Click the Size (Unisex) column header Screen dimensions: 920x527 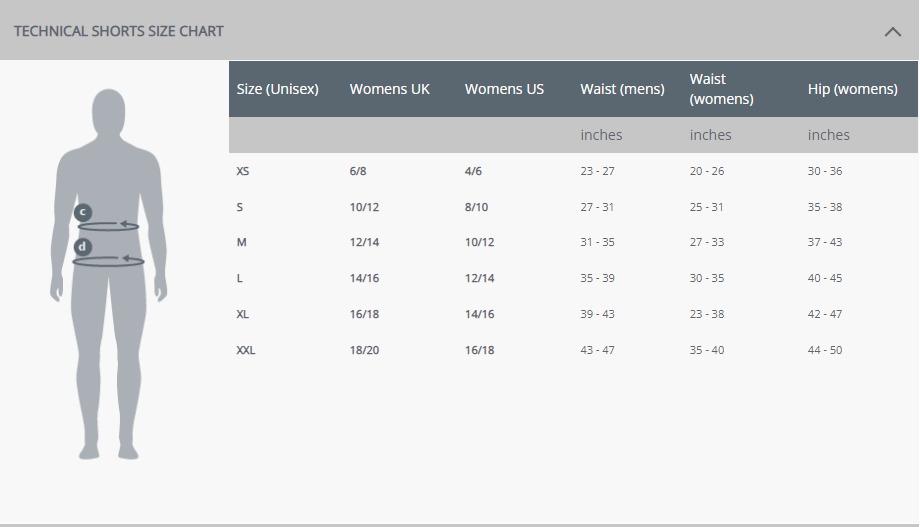click(x=277, y=89)
